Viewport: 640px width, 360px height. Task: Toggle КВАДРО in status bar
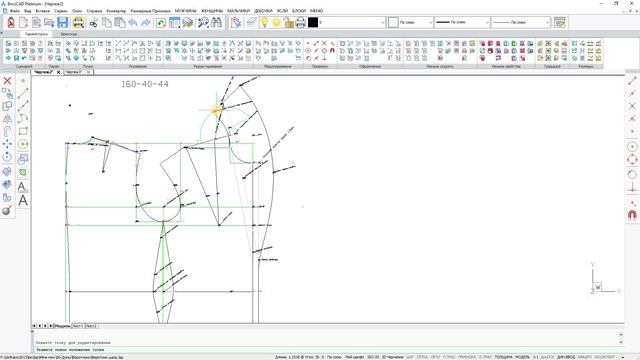(584, 357)
